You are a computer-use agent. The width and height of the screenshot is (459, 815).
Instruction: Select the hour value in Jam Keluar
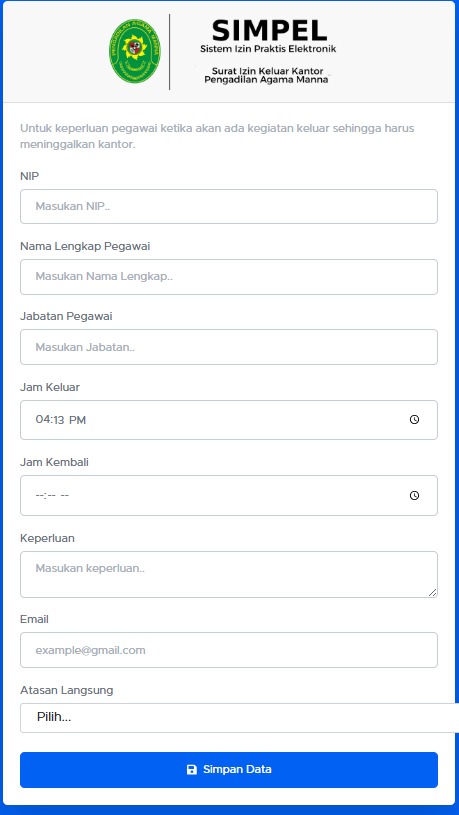pos(42,419)
